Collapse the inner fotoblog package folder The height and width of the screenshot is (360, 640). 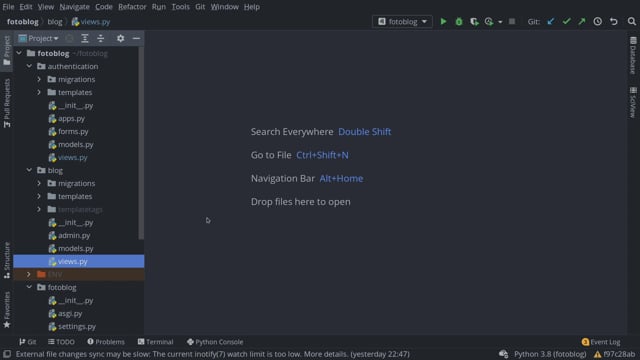pyautogui.click(x=29, y=287)
